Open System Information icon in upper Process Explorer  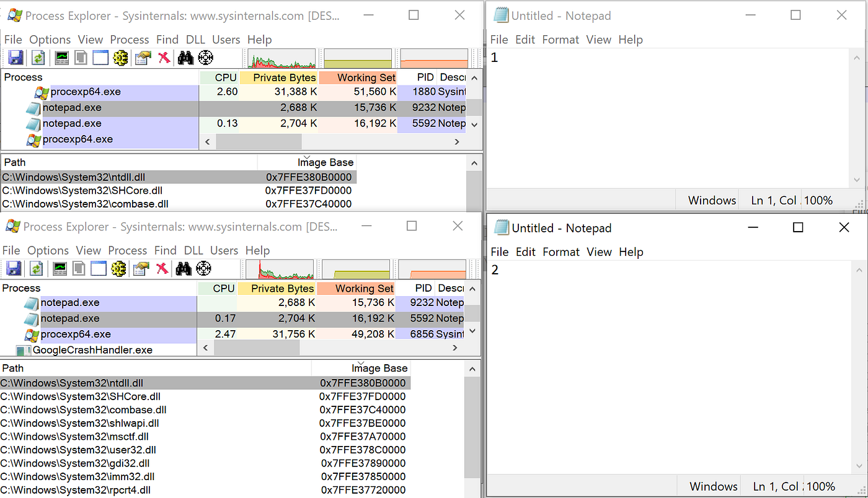click(x=62, y=58)
